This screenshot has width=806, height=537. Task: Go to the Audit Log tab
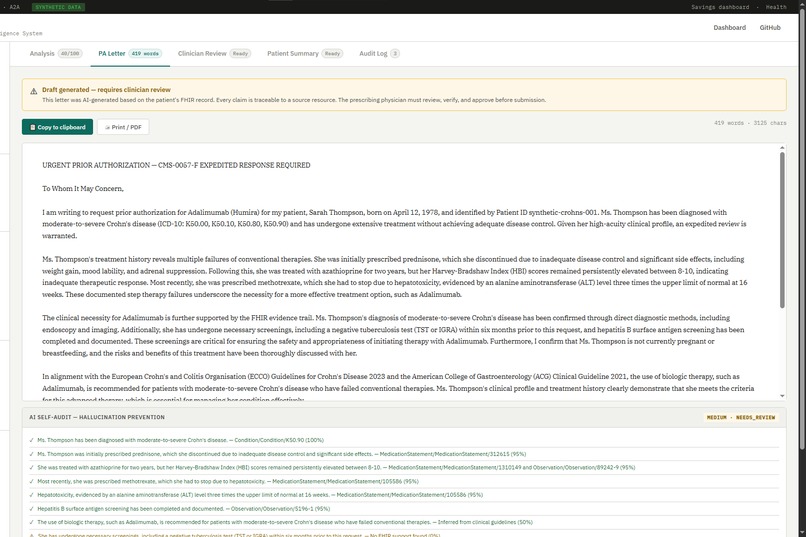coord(379,53)
